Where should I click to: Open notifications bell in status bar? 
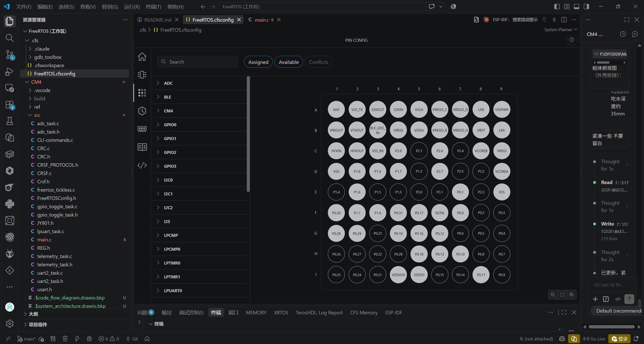point(636,339)
